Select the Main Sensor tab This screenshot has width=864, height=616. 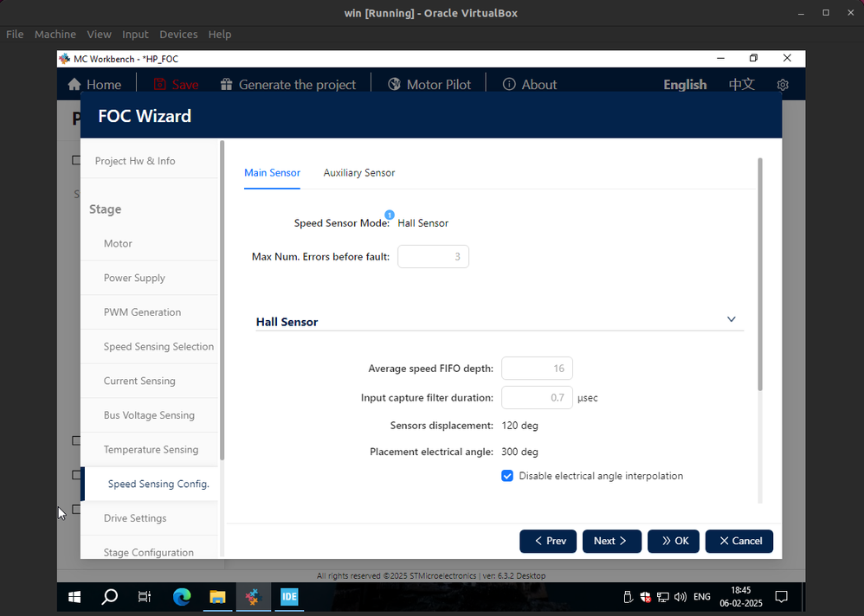pos(272,173)
